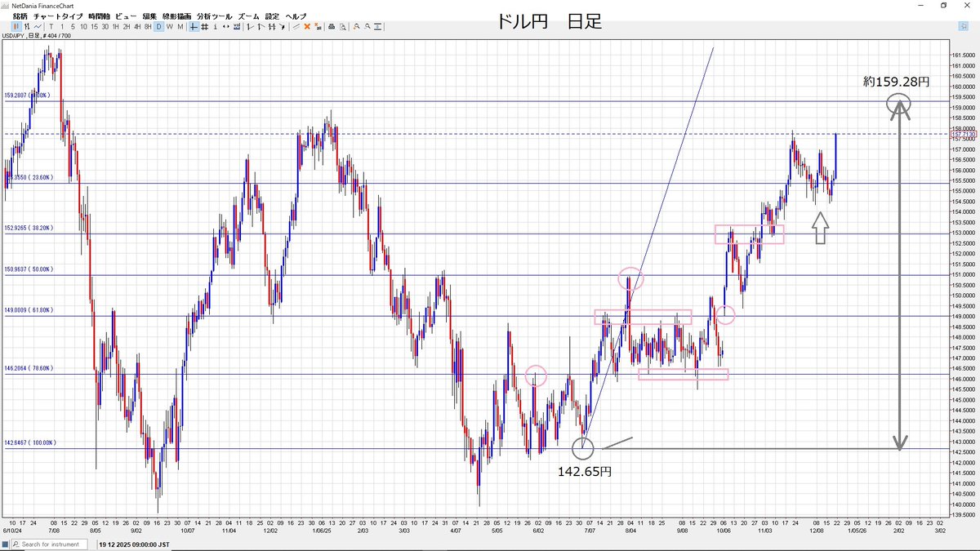
Task: Click the 159.2807 Fibonacci level label
Action: tap(28, 96)
